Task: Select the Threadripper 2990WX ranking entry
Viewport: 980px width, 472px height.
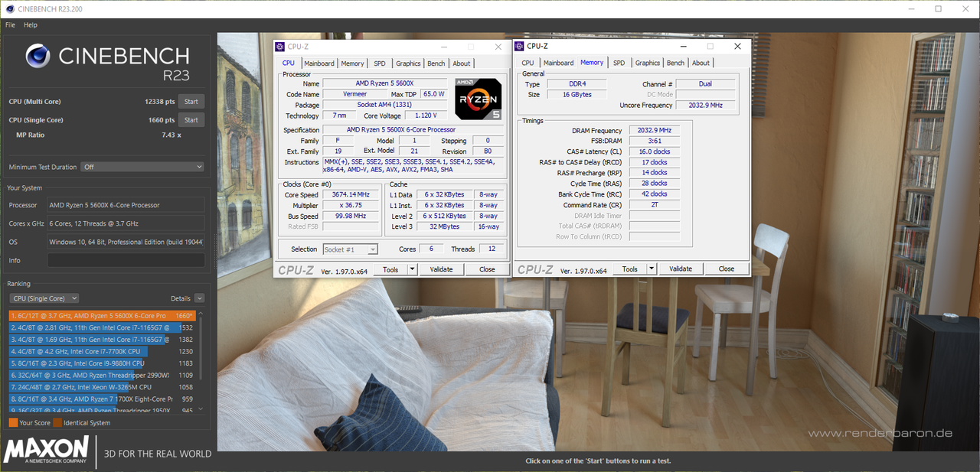Action: pos(103,376)
